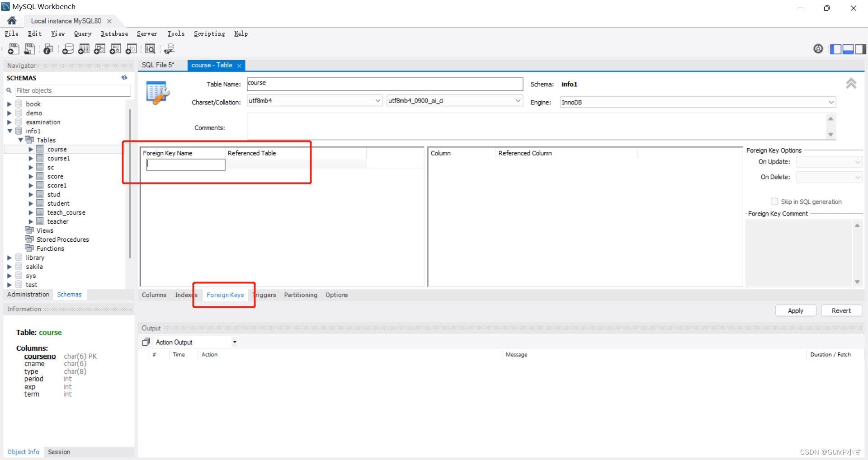Switch to SQL File 5 tab
The height and width of the screenshot is (460, 868).
pos(158,65)
